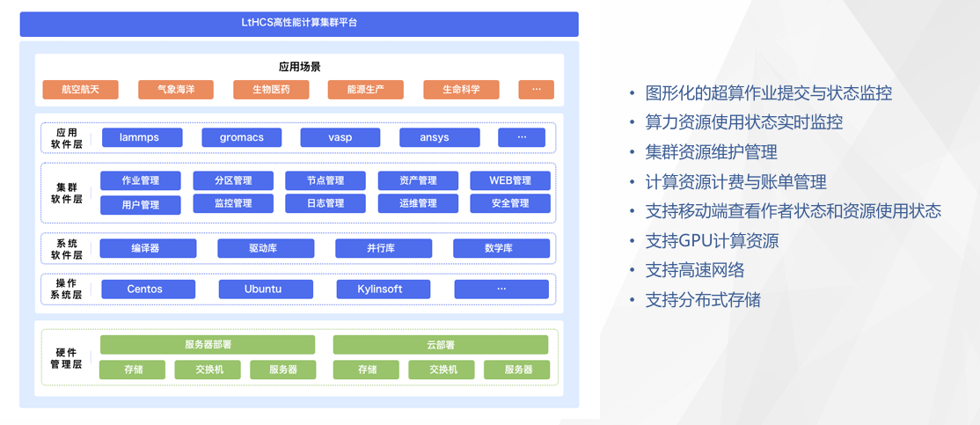Open the 资产管理 box
Screen dimensions: 980x425
[418, 180]
